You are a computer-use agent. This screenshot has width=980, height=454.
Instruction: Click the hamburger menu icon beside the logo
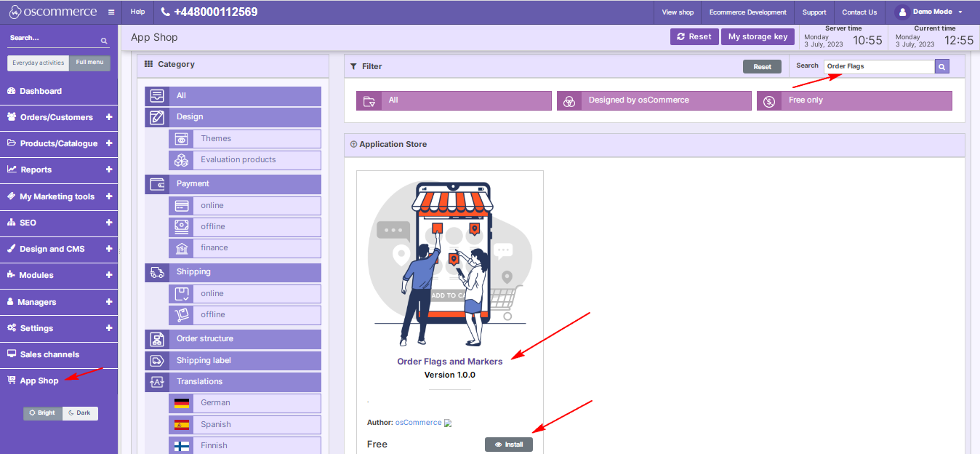(x=111, y=12)
